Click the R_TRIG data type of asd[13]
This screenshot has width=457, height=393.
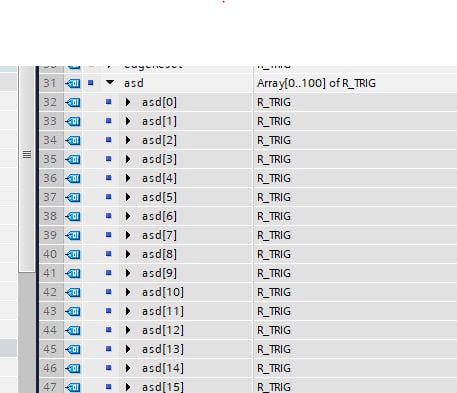click(274, 349)
